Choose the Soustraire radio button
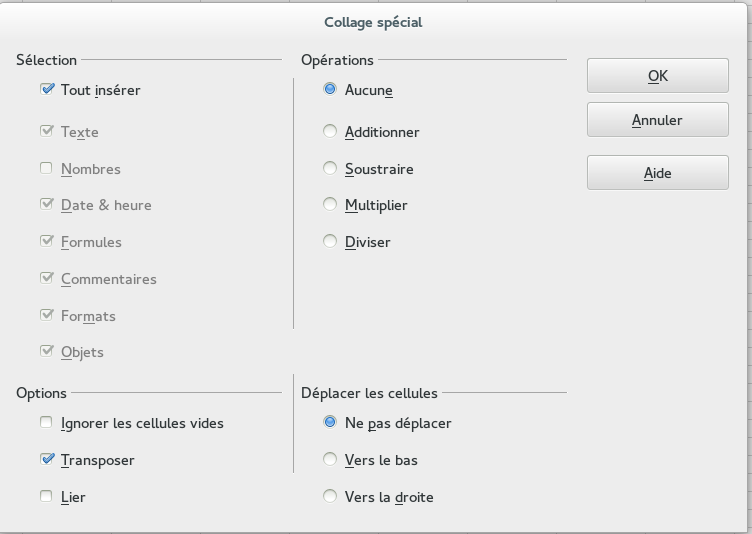The width and height of the screenshot is (752, 534). (x=331, y=168)
